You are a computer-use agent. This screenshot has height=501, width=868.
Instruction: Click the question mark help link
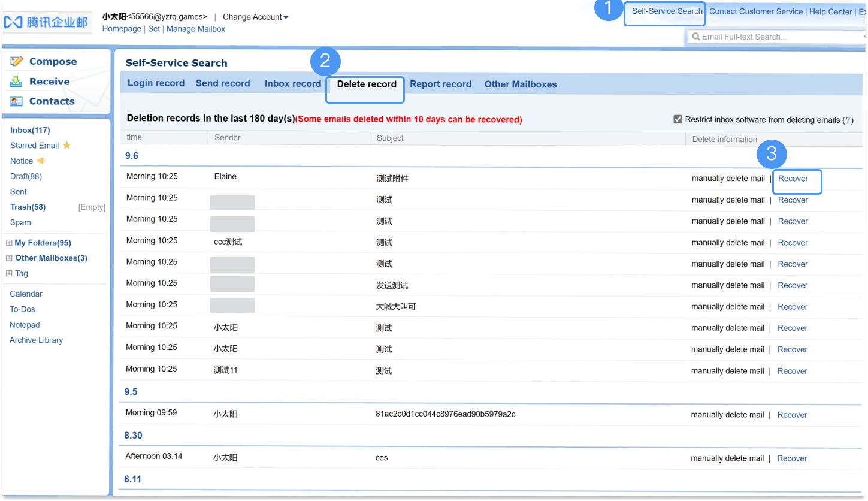pyautogui.click(x=848, y=120)
